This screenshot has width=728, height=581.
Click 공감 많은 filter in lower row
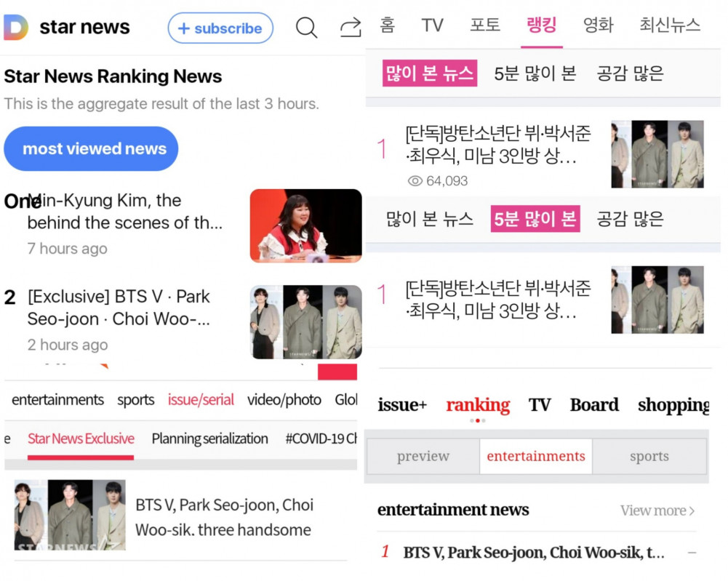[x=630, y=219]
